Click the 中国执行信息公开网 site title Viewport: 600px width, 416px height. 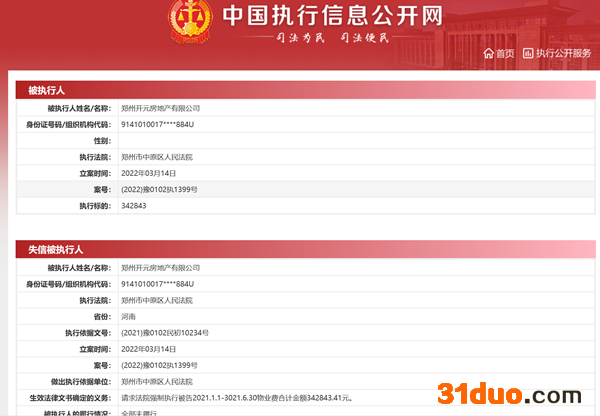(x=318, y=16)
